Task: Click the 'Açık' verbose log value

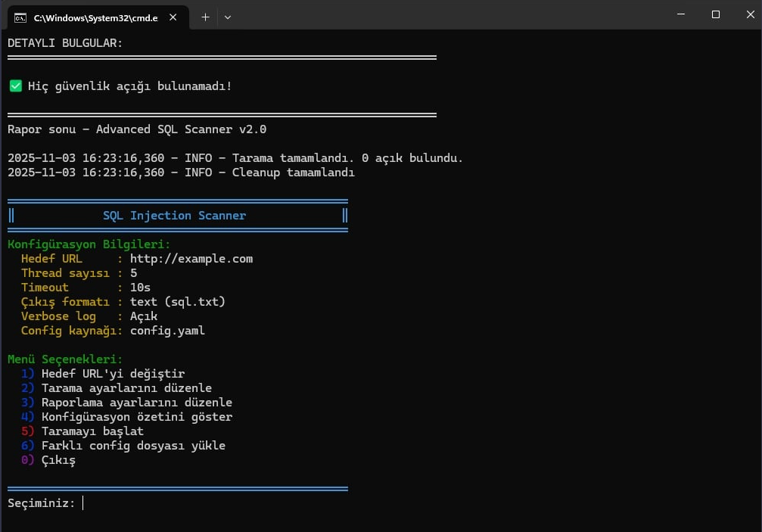Action: 144,316
